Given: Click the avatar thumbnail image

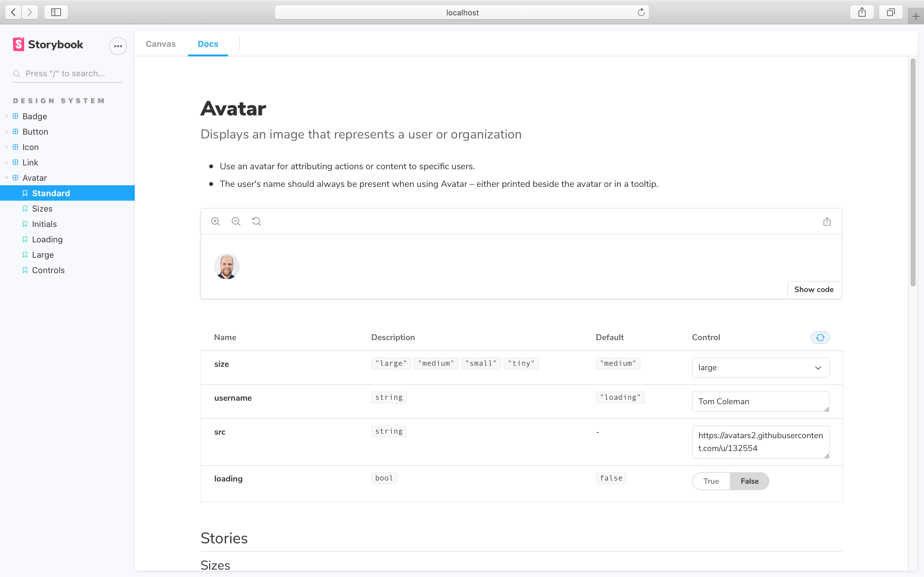Looking at the screenshot, I should tap(227, 266).
